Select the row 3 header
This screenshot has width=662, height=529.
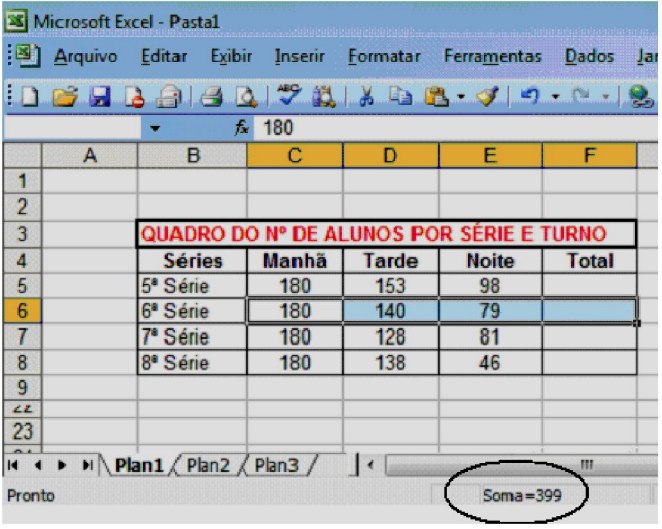point(22,234)
